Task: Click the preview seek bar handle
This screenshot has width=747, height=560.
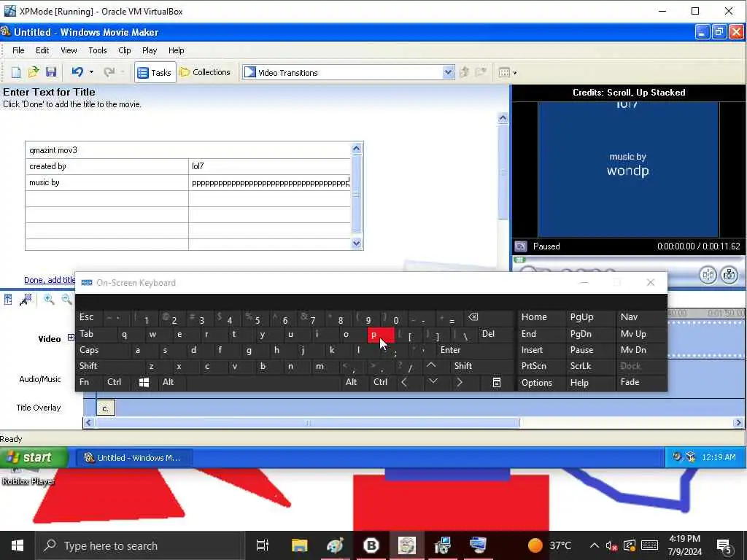Action: pos(519,260)
